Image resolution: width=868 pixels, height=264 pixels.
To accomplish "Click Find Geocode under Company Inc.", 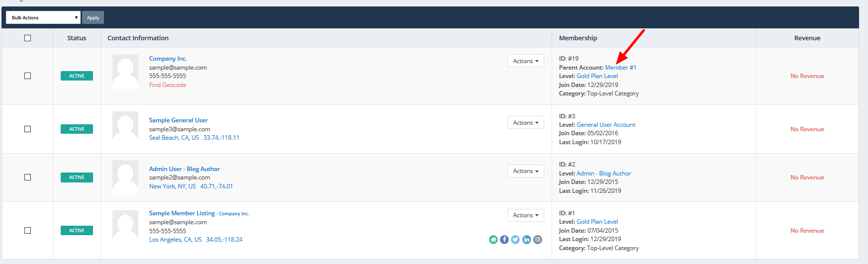I will point(168,85).
